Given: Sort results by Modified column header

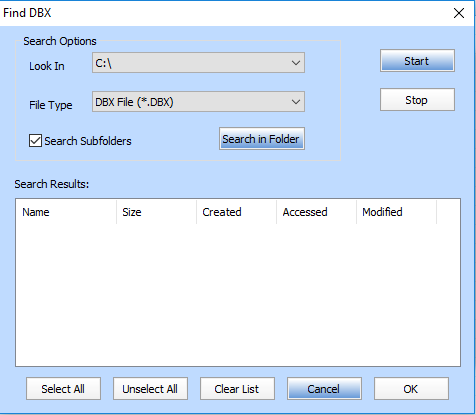Looking at the screenshot, I should 397,212.
